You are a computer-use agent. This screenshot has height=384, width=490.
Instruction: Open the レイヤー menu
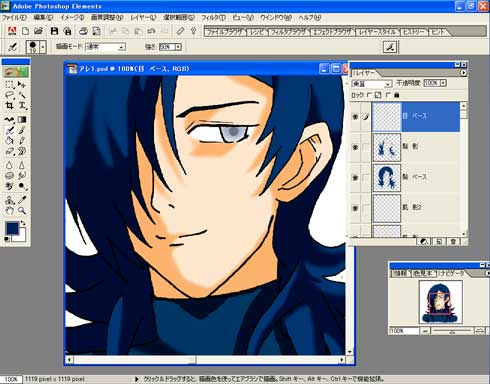point(143,18)
